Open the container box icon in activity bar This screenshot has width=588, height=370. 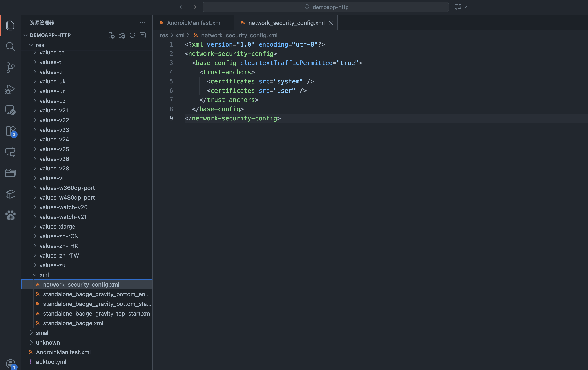(x=10, y=194)
